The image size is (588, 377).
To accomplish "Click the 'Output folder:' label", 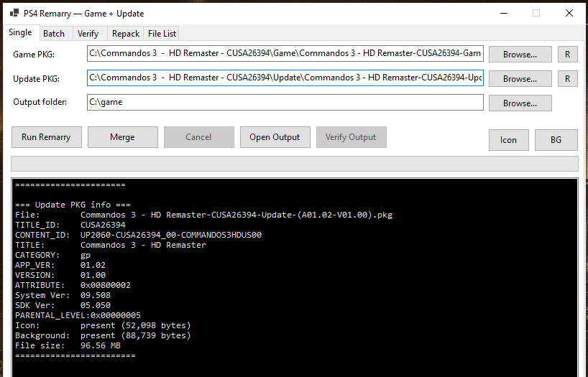I will pos(40,102).
